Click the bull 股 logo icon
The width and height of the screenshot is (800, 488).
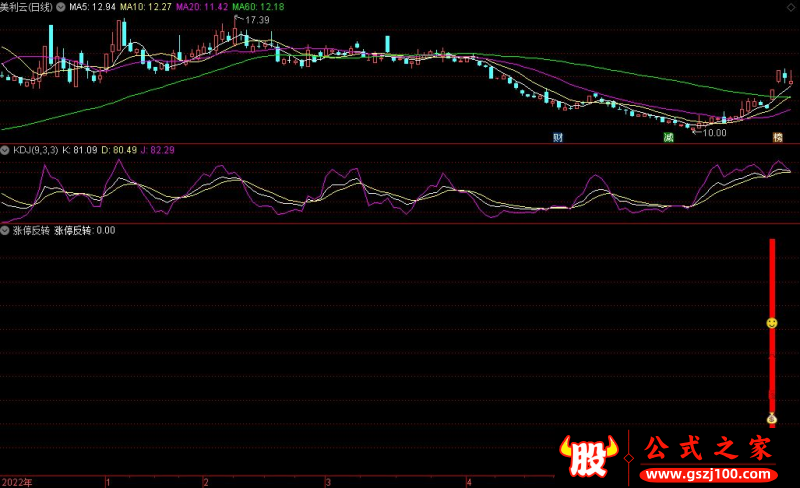pyautogui.click(x=592, y=458)
